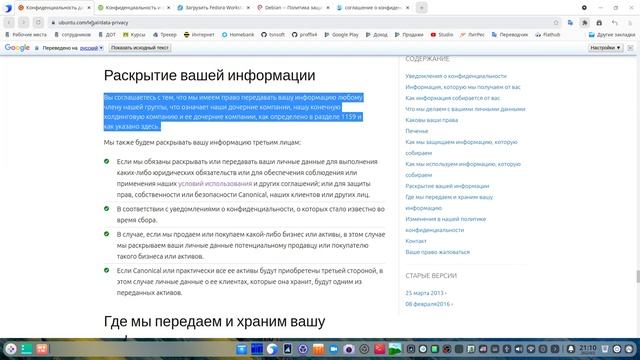Bookmark this page with the star icon
Screen dimensions: 640x360
[556, 23]
